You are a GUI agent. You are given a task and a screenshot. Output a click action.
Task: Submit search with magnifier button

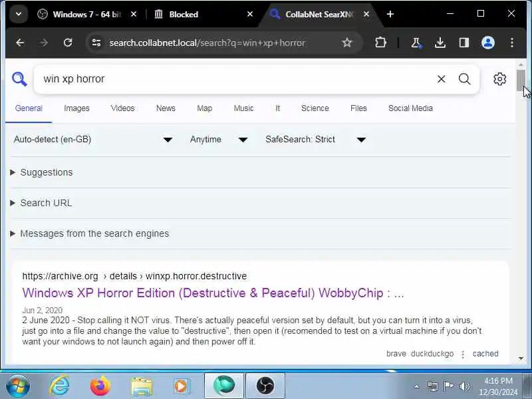pos(464,79)
